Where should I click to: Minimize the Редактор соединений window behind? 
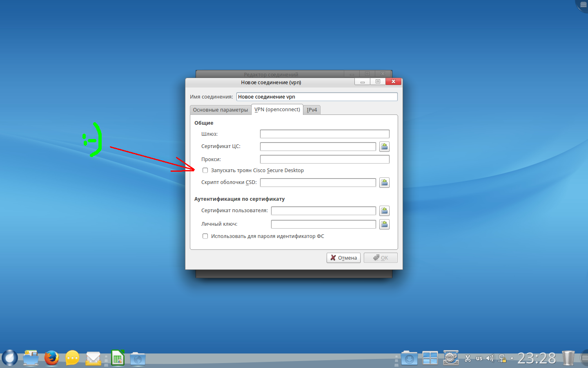pyautogui.click(x=352, y=74)
